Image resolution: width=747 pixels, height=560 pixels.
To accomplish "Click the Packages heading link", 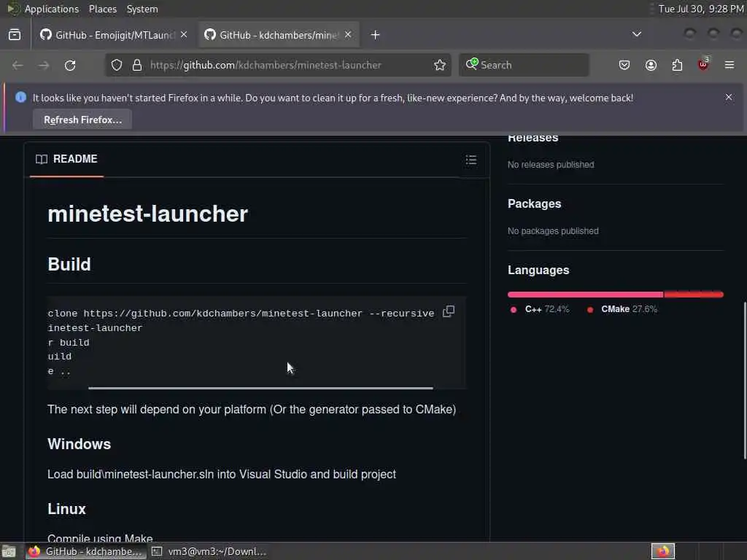I will (x=534, y=204).
